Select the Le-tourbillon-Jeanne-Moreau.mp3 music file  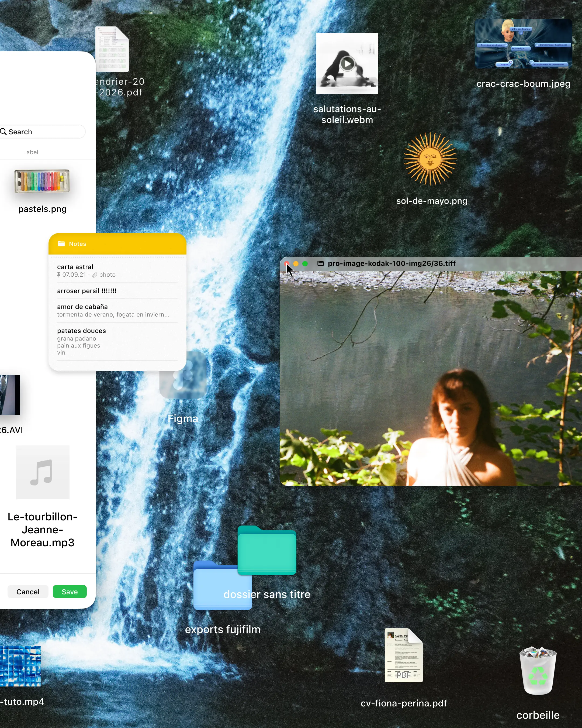pyautogui.click(x=43, y=472)
